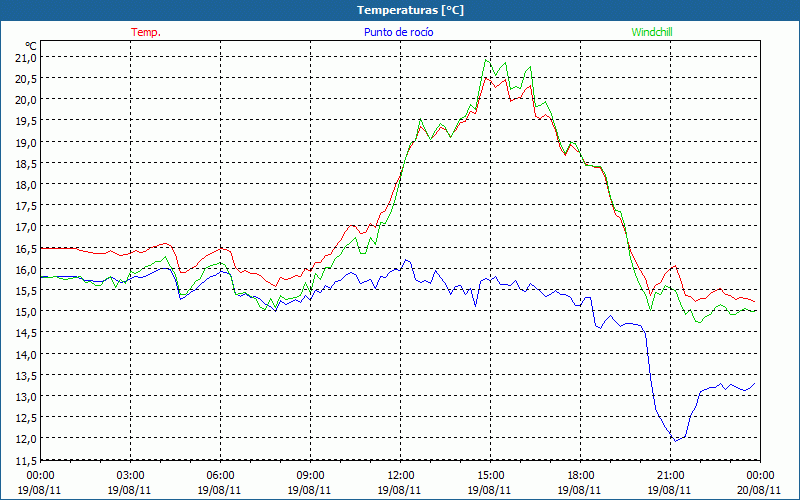Click the green windchill peak near 15:00
The width and height of the screenshot is (800, 500).
(x=486, y=60)
